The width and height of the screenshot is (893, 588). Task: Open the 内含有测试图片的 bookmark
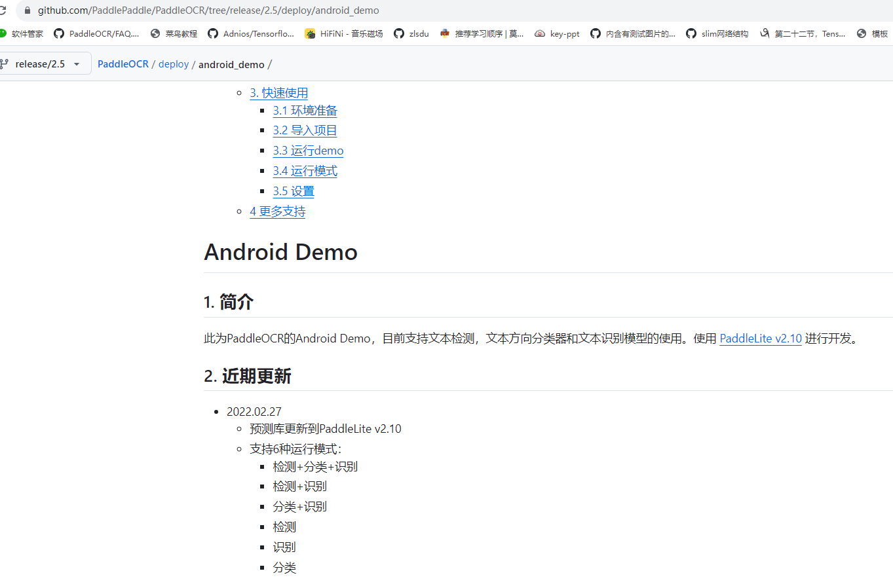point(633,33)
